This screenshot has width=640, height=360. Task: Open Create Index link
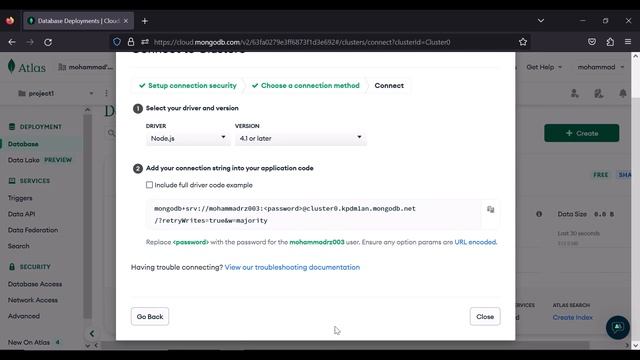click(573, 317)
